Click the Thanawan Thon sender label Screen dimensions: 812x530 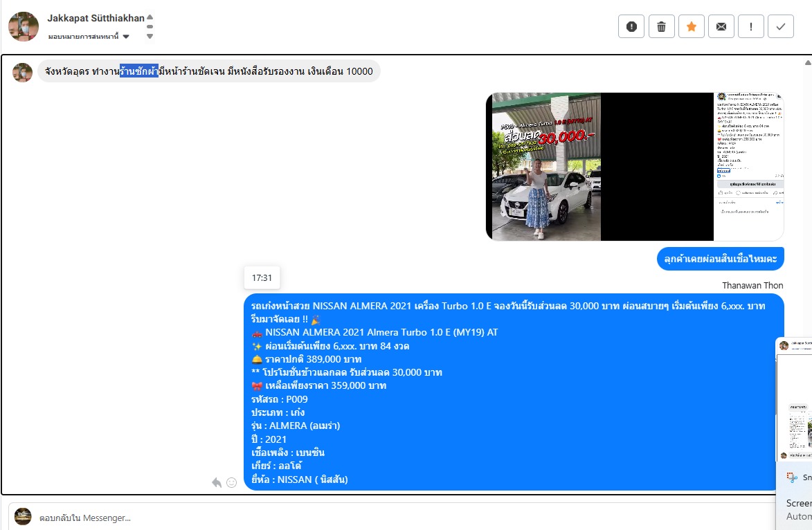[752, 286]
